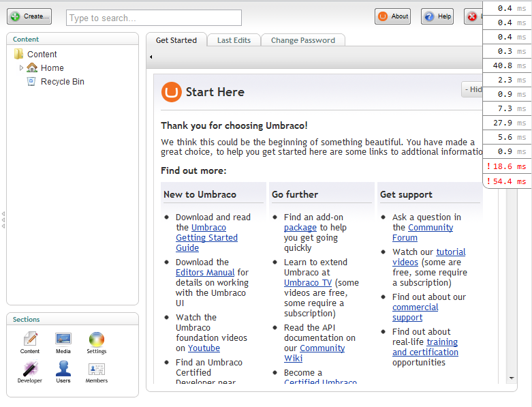Click the About button
The image size is (532, 407).
click(392, 16)
